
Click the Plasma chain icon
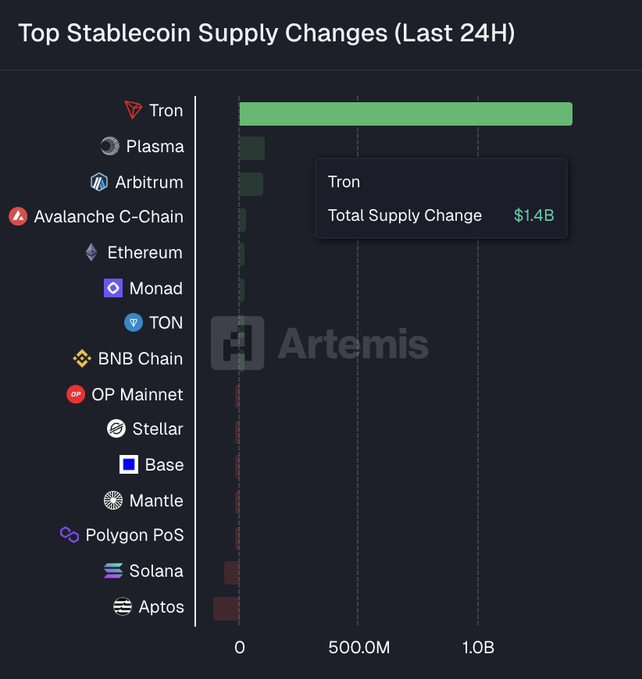(x=110, y=146)
